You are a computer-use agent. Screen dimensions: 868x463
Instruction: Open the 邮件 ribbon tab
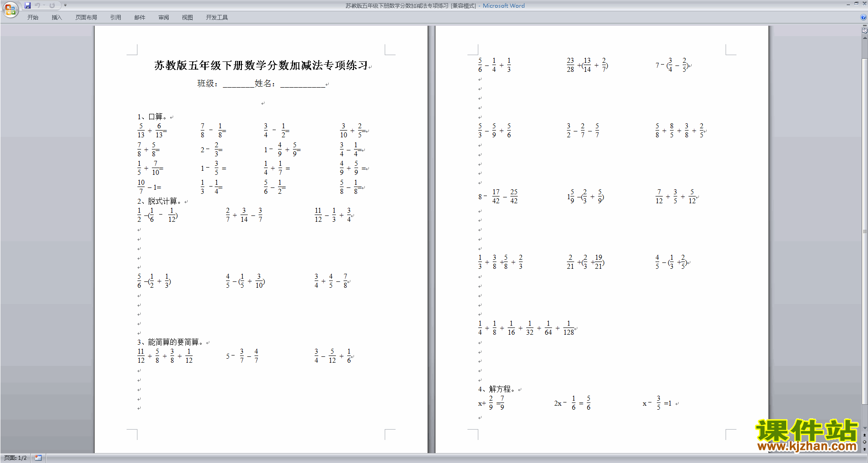pyautogui.click(x=140, y=18)
